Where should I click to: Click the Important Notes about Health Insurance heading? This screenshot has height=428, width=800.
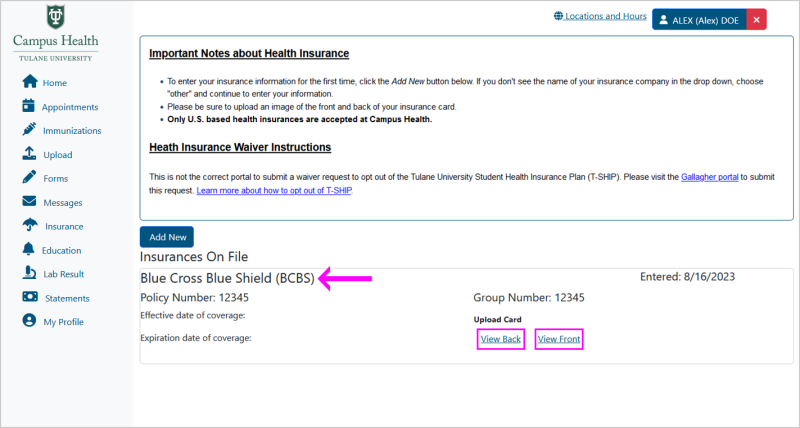[249, 54]
